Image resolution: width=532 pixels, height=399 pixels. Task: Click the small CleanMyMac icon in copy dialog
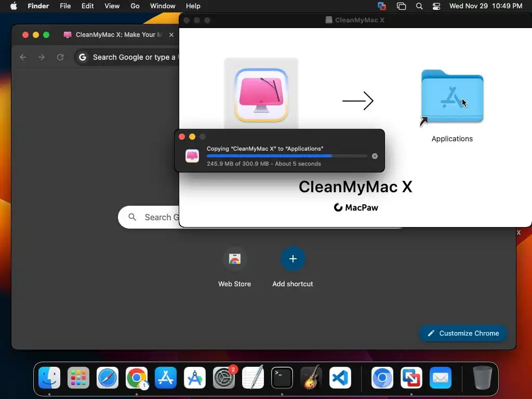point(192,156)
